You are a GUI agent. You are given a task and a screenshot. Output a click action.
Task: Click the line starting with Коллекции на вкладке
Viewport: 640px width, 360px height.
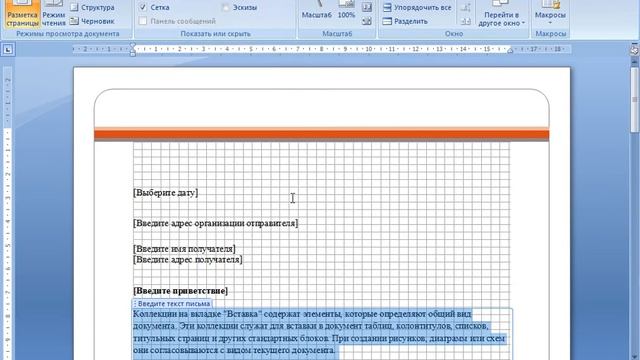click(x=302, y=314)
